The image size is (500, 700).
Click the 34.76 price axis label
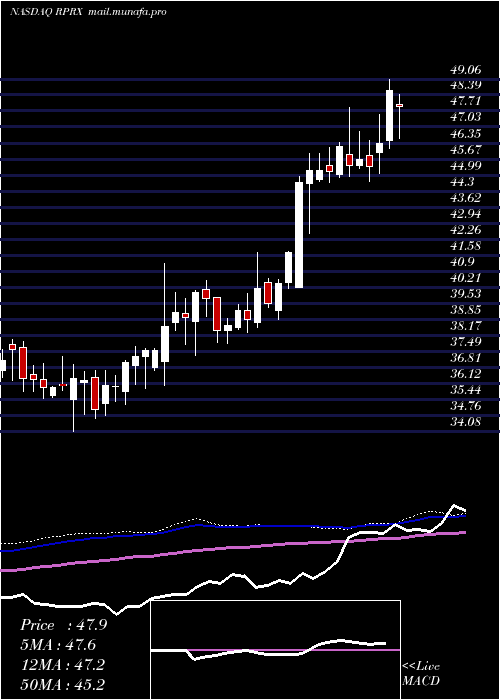[466, 407]
